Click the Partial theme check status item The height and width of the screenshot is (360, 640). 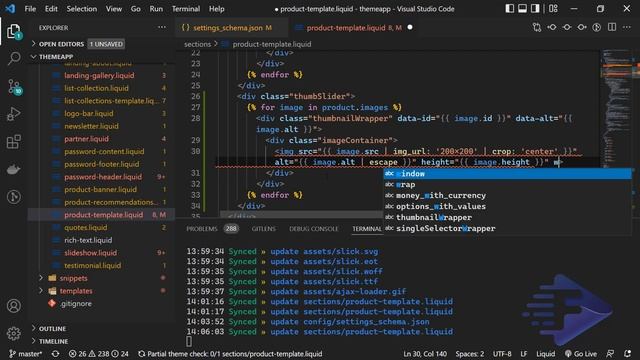coord(231,353)
